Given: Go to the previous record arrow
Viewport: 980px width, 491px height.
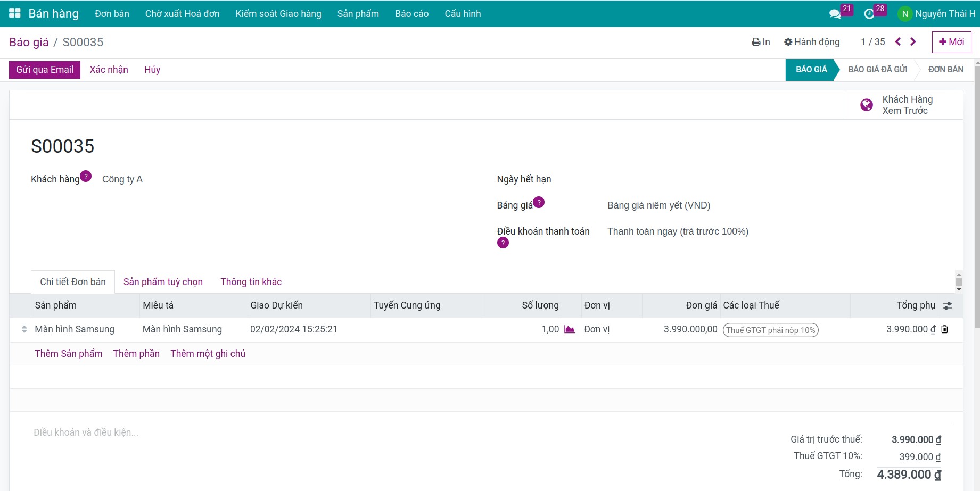Looking at the screenshot, I should 898,42.
